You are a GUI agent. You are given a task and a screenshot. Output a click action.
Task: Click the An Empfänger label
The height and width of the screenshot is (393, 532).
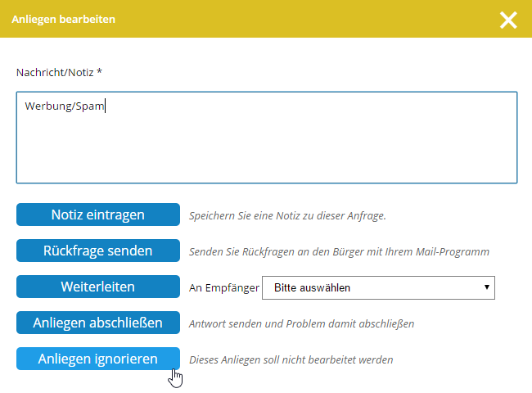224,288
